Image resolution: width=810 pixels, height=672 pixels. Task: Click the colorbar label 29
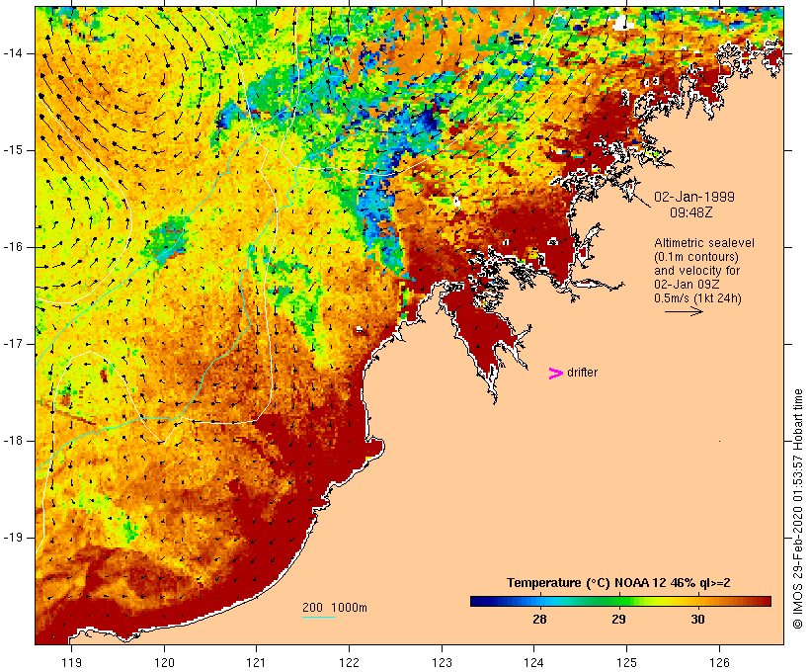tap(618, 619)
